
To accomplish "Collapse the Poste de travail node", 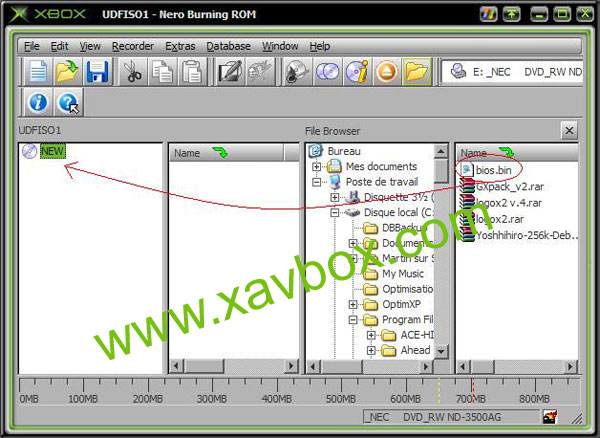I will [317, 183].
